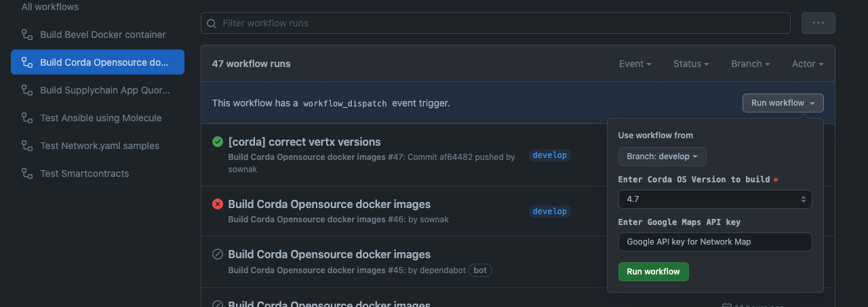This screenshot has width=868, height=307.
Task: Open the Corda OS Version 4.7 select box
Action: click(x=715, y=199)
